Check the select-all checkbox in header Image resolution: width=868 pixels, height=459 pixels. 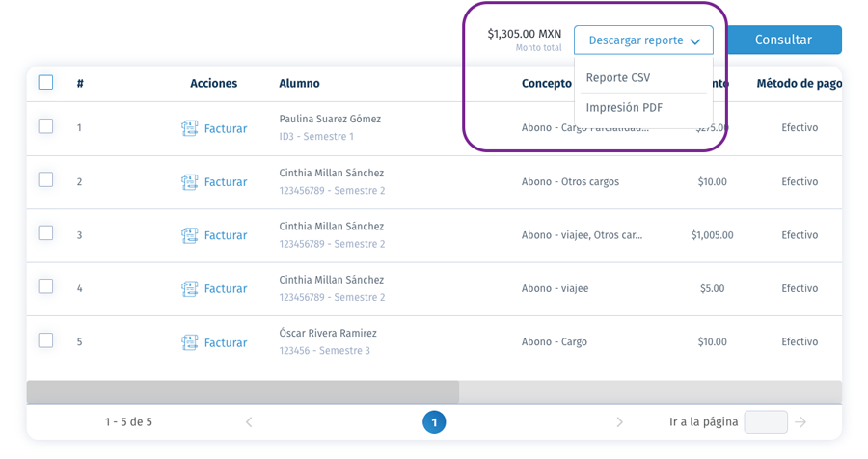46,83
